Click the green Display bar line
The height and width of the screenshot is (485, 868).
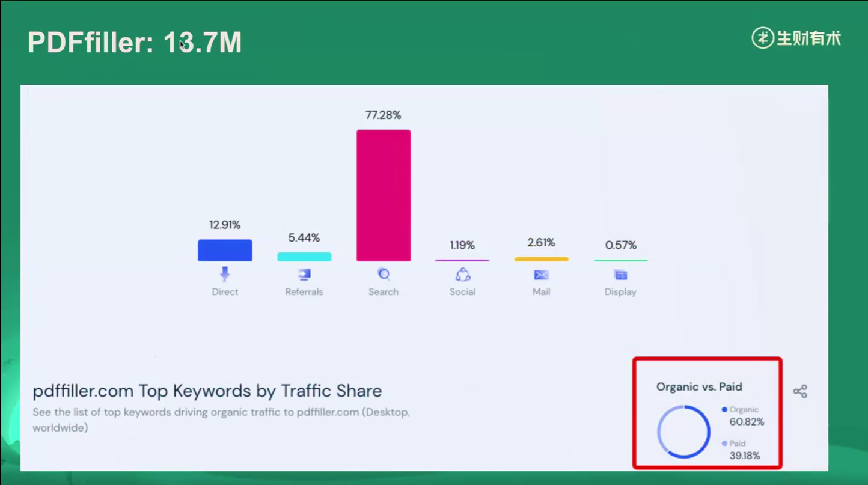click(x=620, y=260)
